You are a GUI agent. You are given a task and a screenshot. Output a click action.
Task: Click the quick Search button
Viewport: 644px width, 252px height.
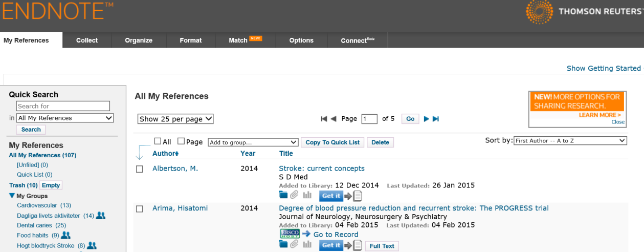click(31, 130)
